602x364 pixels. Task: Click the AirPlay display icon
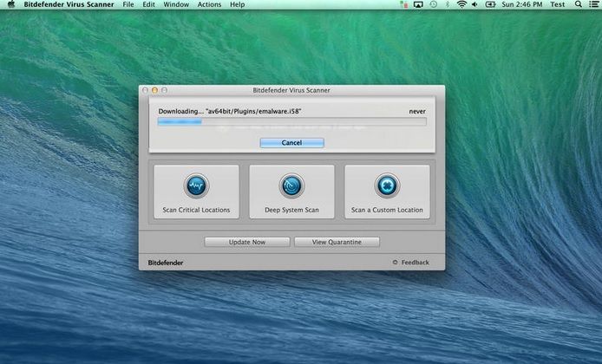point(418,4)
